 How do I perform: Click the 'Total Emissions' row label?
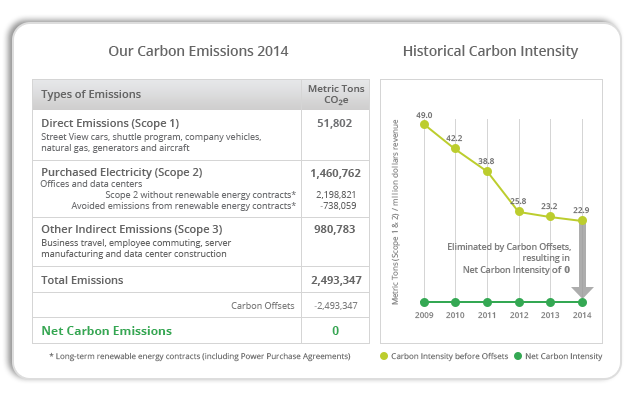click(82, 280)
